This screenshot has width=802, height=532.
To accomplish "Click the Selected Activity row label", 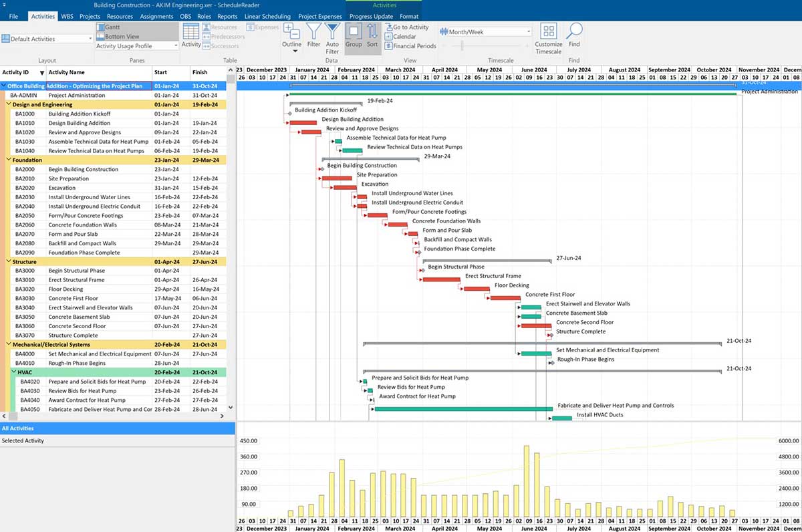I will tap(23, 441).
